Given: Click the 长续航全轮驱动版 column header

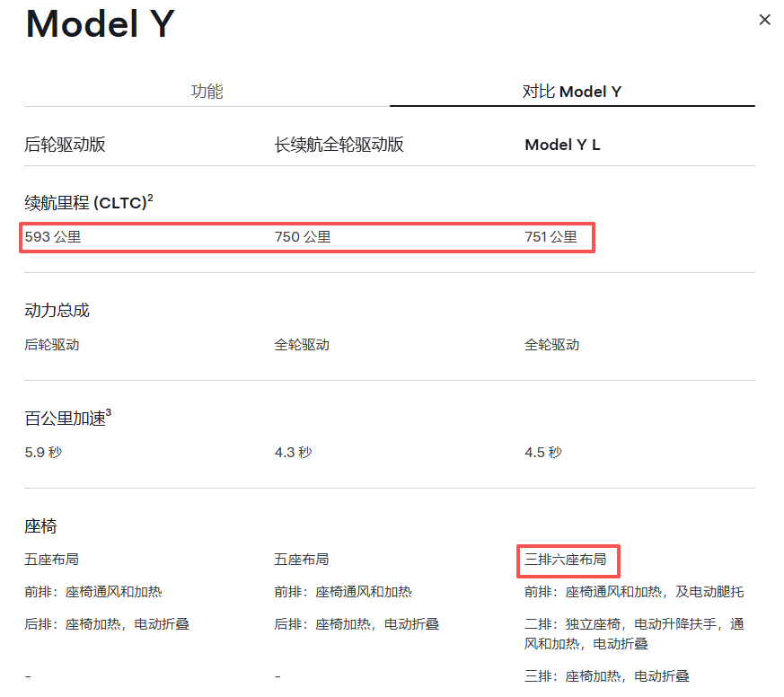Looking at the screenshot, I should [x=339, y=145].
